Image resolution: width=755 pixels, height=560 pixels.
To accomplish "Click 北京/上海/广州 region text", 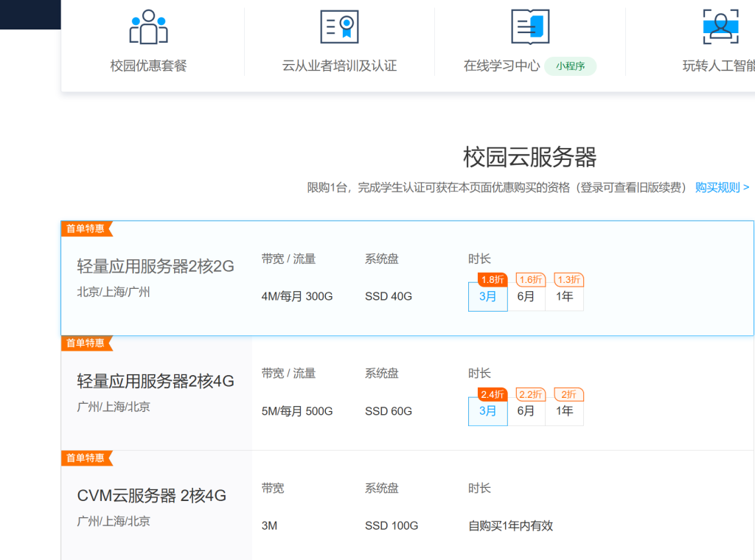I will 114,292.
